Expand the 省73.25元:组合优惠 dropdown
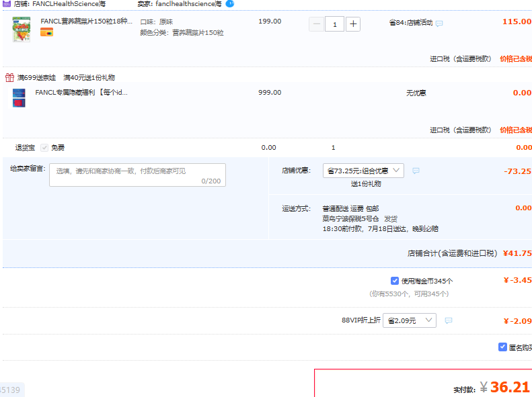532x397 pixels. (x=363, y=171)
